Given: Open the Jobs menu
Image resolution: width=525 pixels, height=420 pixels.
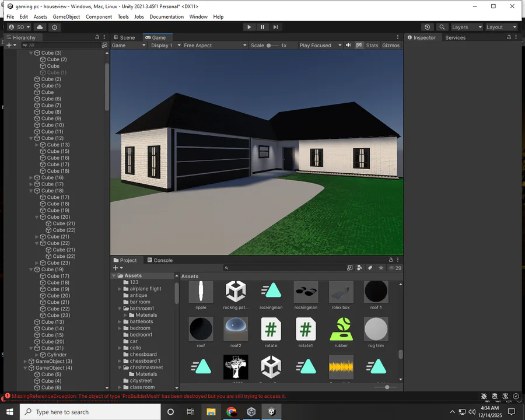Looking at the screenshot, I should pyautogui.click(x=139, y=17).
